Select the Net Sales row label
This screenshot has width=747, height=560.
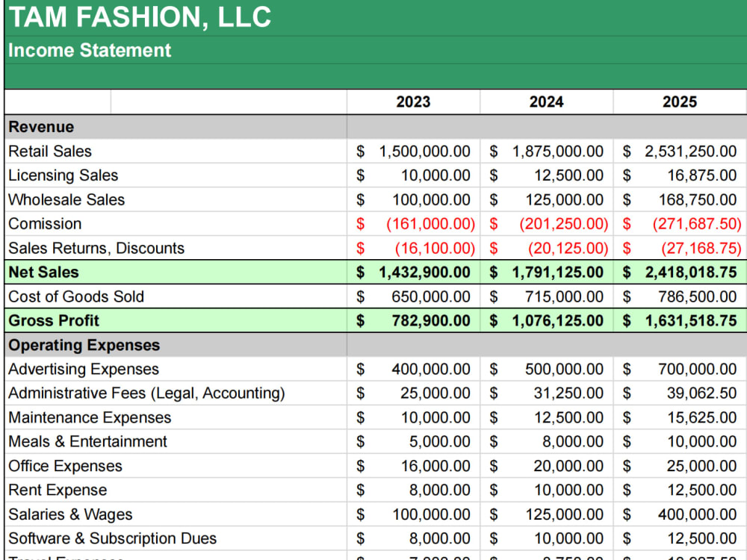click(x=44, y=273)
